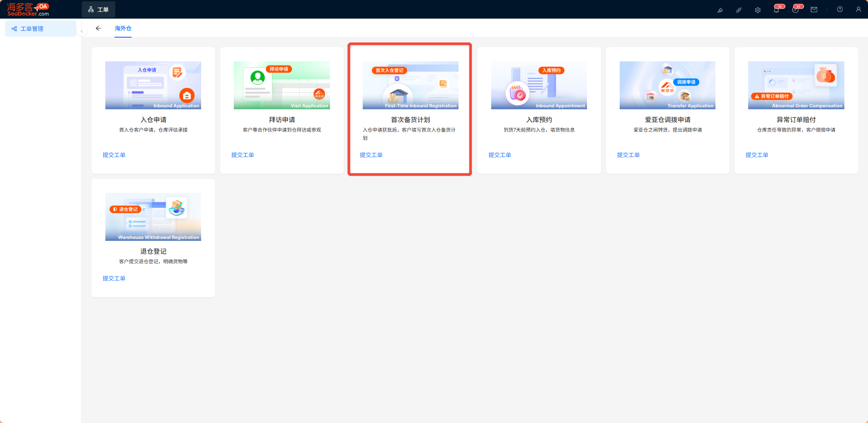Open the task checkmark icon showing 51
Screen dimensions: 868x423
pyautogui.click(x=796, y=10)
